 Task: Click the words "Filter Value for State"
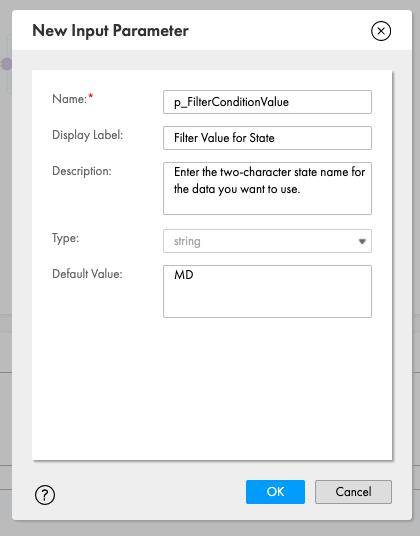(x=224, y=138)
